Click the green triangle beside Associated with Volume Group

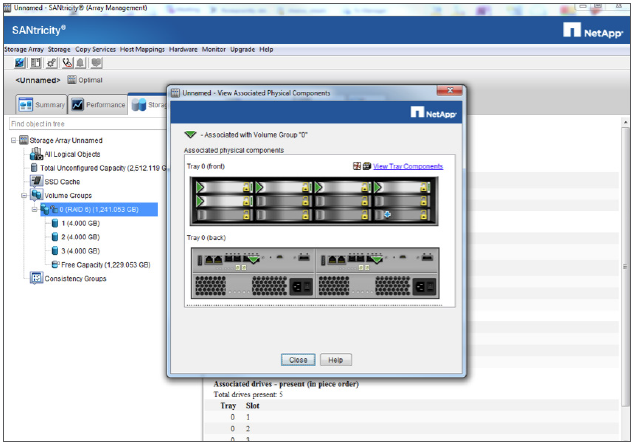click(190, 134)
